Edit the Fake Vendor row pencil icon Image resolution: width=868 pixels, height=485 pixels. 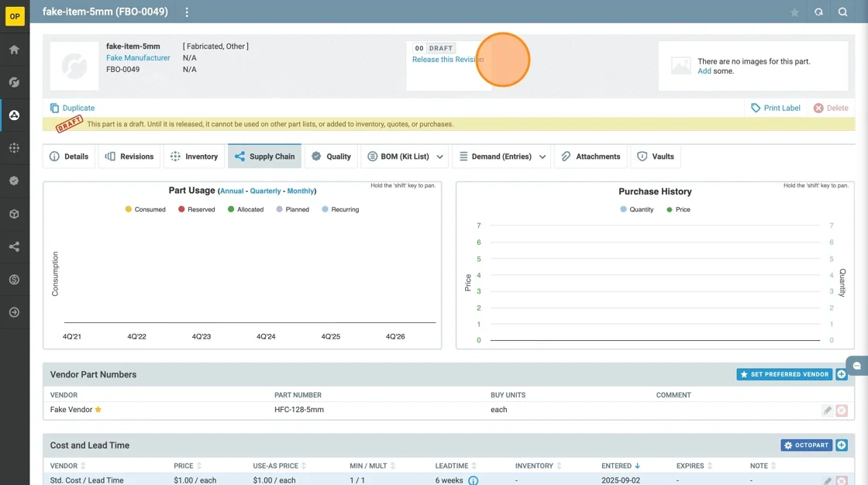[x=827, y=410]
